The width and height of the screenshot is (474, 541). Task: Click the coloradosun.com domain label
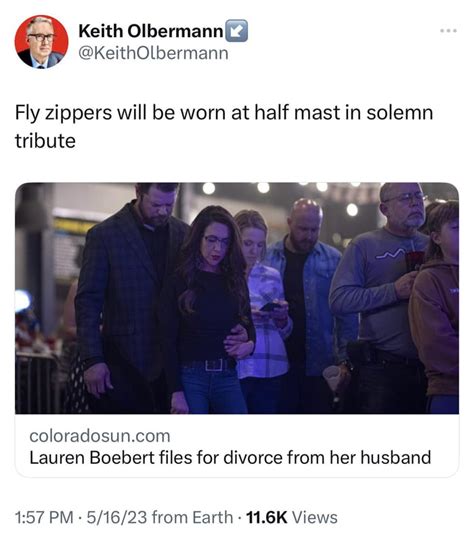click(100, 436)
